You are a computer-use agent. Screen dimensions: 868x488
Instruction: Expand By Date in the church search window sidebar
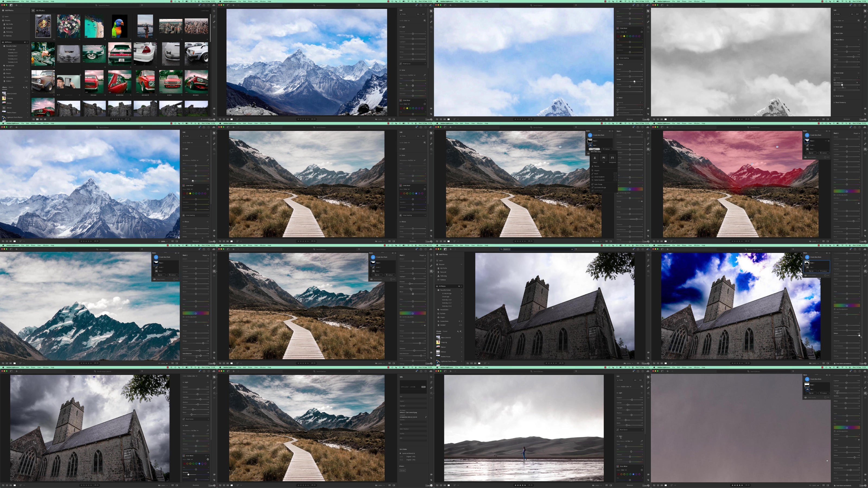449,314
